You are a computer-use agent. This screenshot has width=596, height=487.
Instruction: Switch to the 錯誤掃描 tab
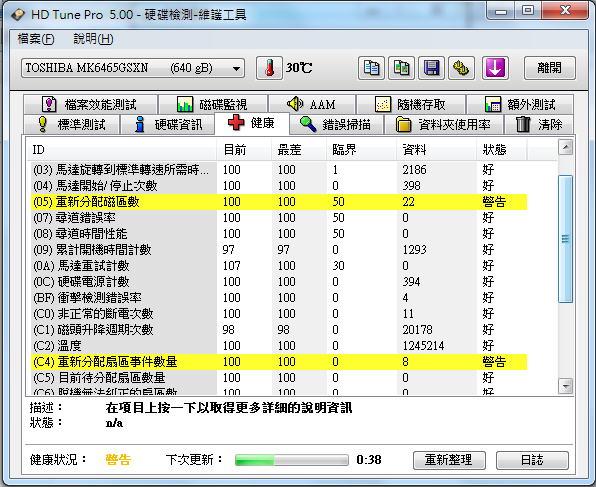(x=336, y=124)
